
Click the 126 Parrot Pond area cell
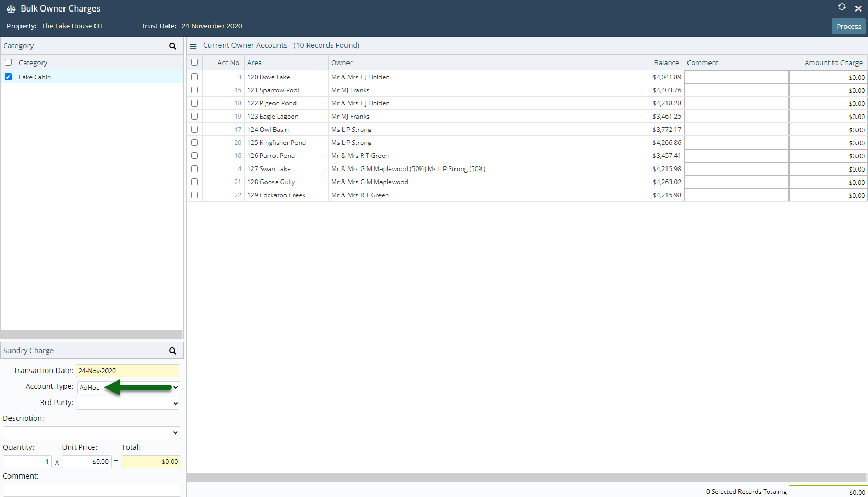[286, 155]
